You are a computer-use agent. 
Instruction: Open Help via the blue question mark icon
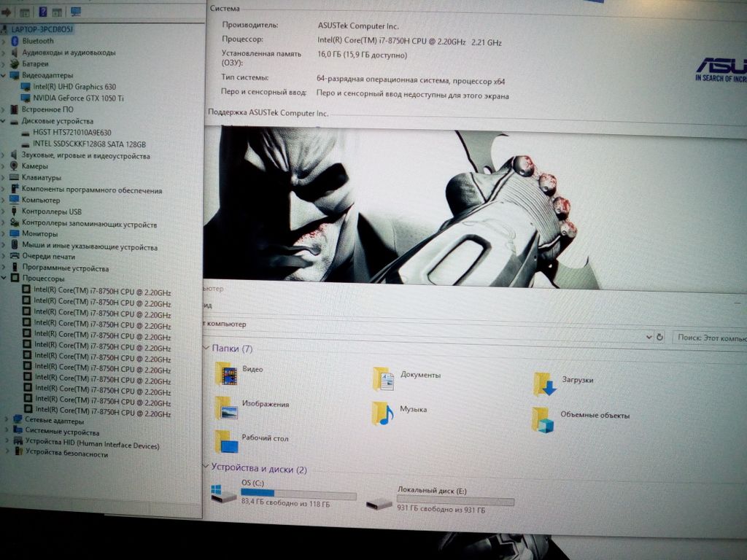[43, 12]
